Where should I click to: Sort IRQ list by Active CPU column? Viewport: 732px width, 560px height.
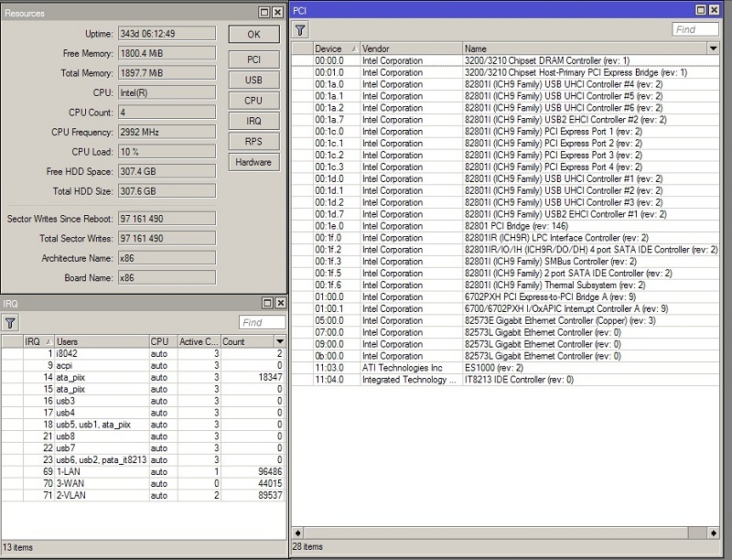click(199, 341)
